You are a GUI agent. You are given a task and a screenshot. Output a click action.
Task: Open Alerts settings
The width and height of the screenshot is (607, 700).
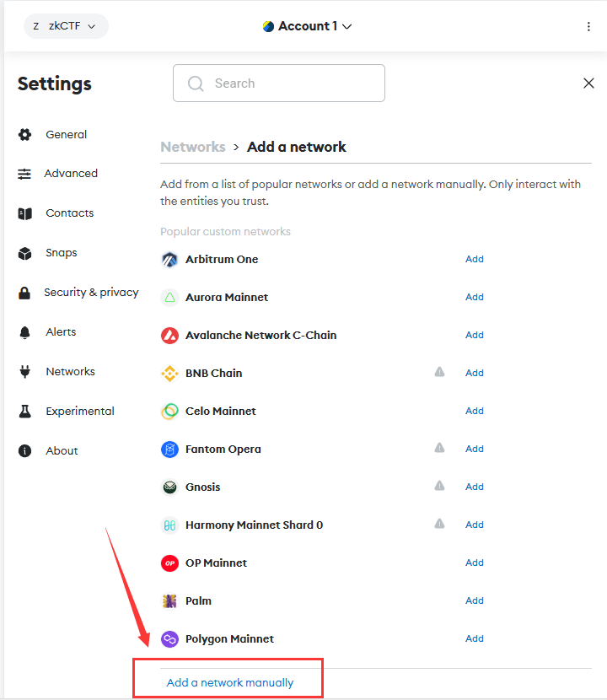pos(61,331)
